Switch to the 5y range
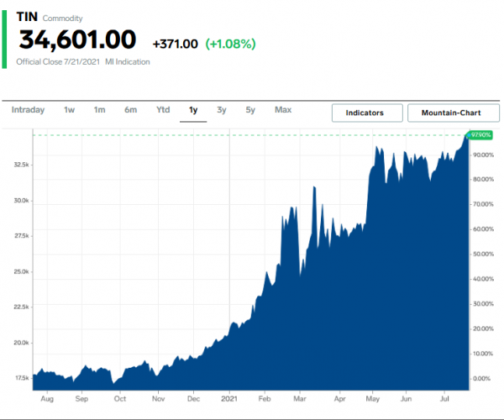Screen dimensions: 504x420 250,110
